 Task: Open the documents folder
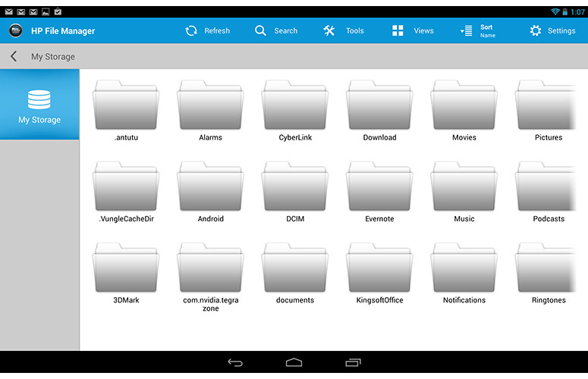(x=295, y=274)
